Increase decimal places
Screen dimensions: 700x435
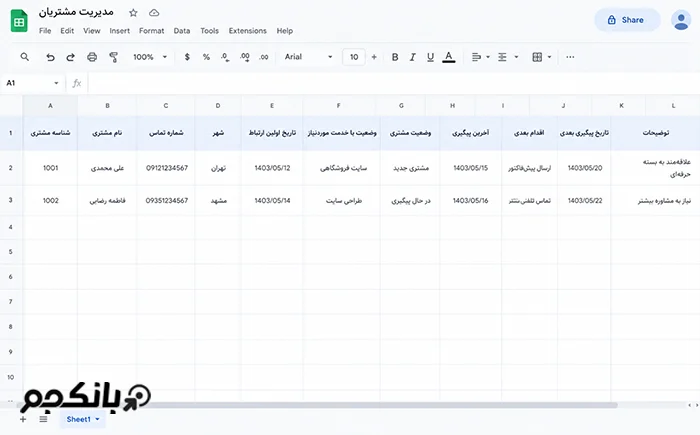[245, 57]
